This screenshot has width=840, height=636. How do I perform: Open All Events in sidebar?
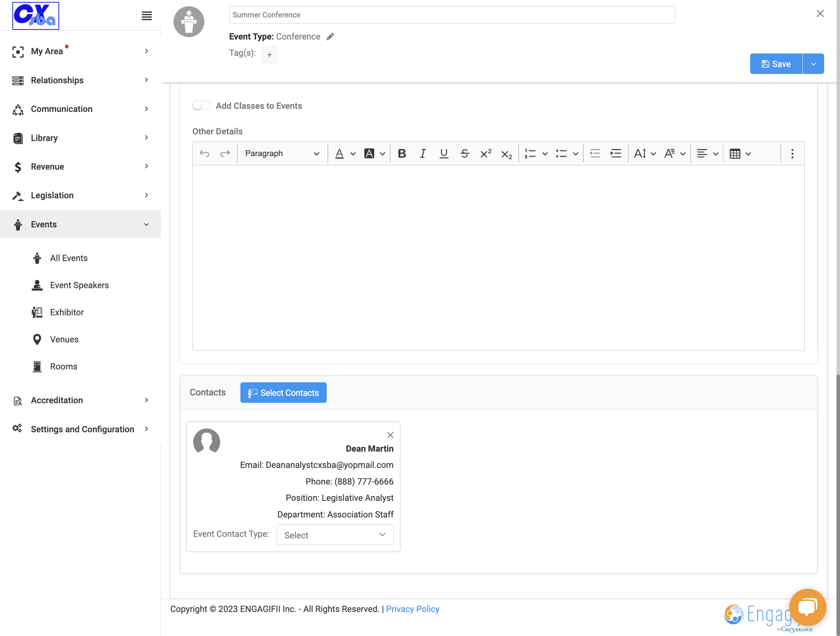69,258
